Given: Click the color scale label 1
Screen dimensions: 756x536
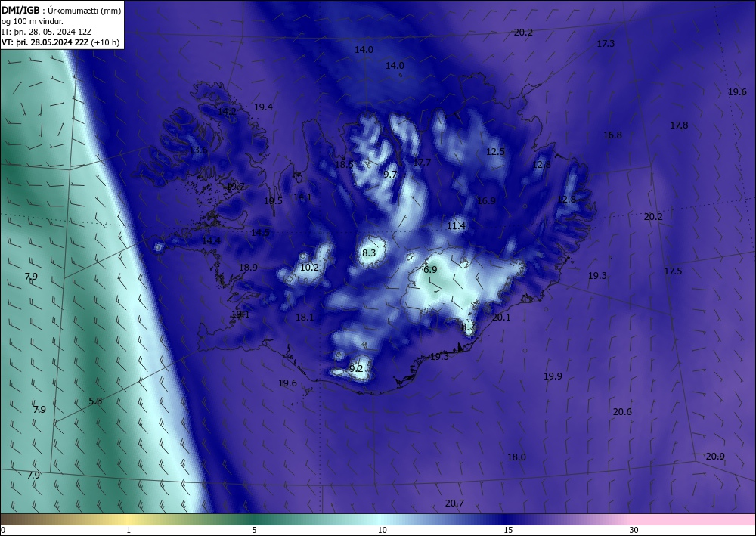Looking at the screenshot, I should pyautogui.click(x=129, y=530).
